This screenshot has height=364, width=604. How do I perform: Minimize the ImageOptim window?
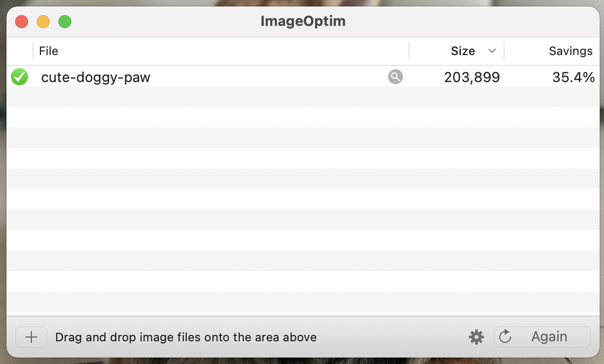click(43, 21)
